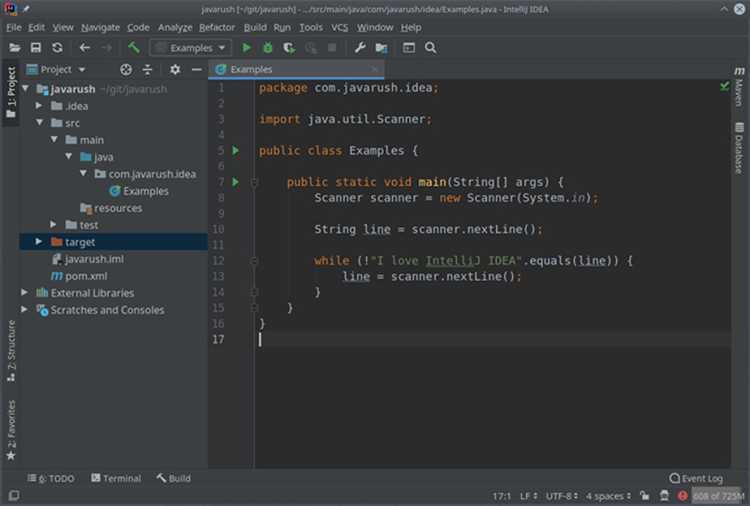Click the tool windows toggle icon at bottom-left corner
The width and height of the screenshot is (750, 506).
click(x=14, y=495)
